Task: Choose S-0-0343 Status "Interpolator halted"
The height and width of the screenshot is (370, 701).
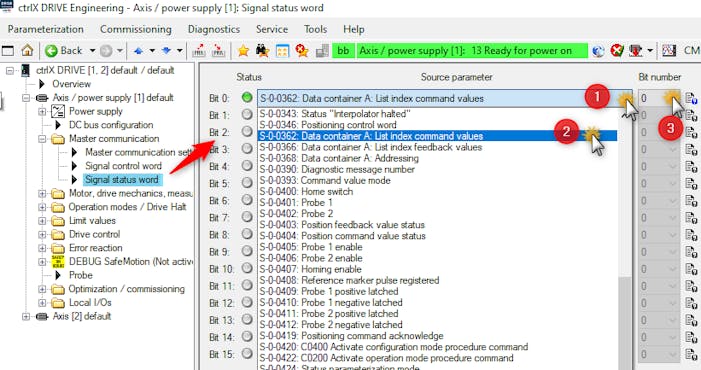Action: tap(335, 114)
